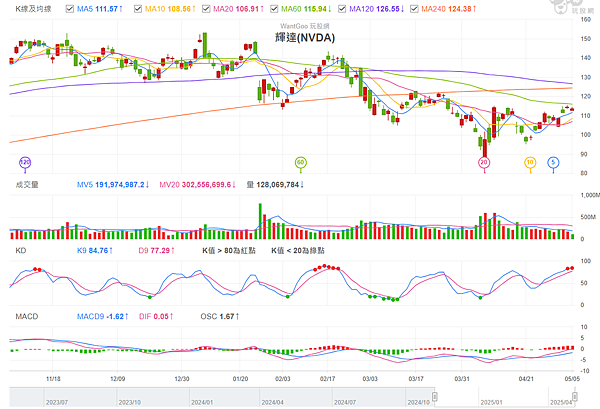Click the purple 120 marker pin
Image resolution: width=600 pixels, height=409 pixels.
pyautogui.click(x=25, y=163)
